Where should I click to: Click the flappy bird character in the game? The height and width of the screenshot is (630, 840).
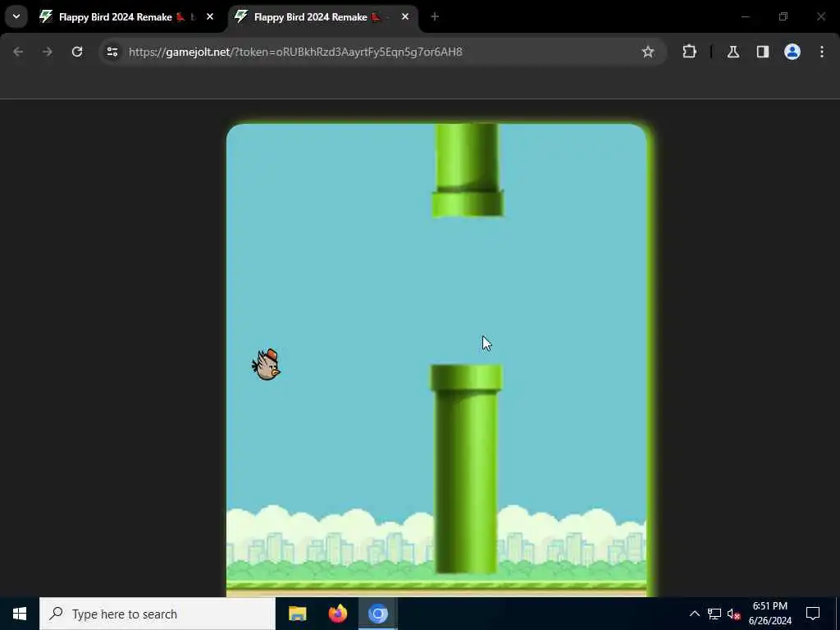[267, 365]
